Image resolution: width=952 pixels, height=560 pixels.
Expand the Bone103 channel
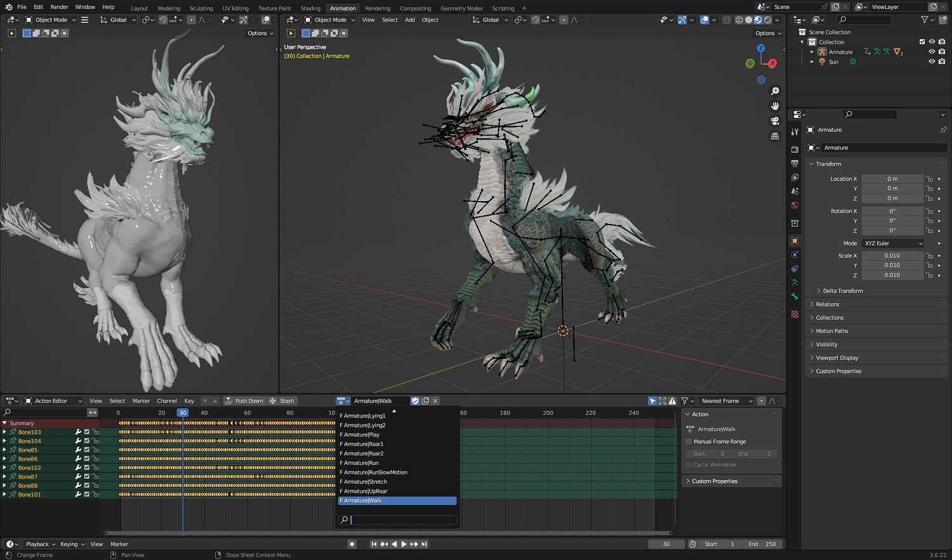[4, 432]
